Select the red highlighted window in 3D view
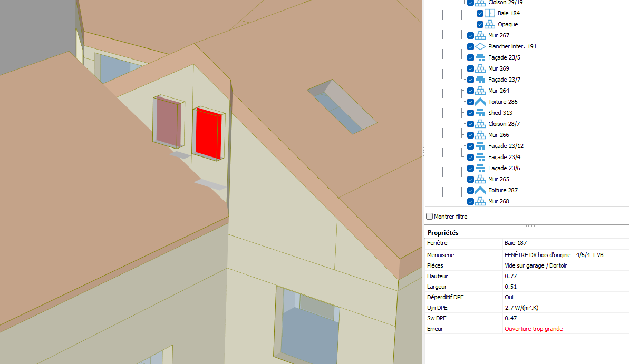Screen dimensions: 629x364 coord(208,133)
